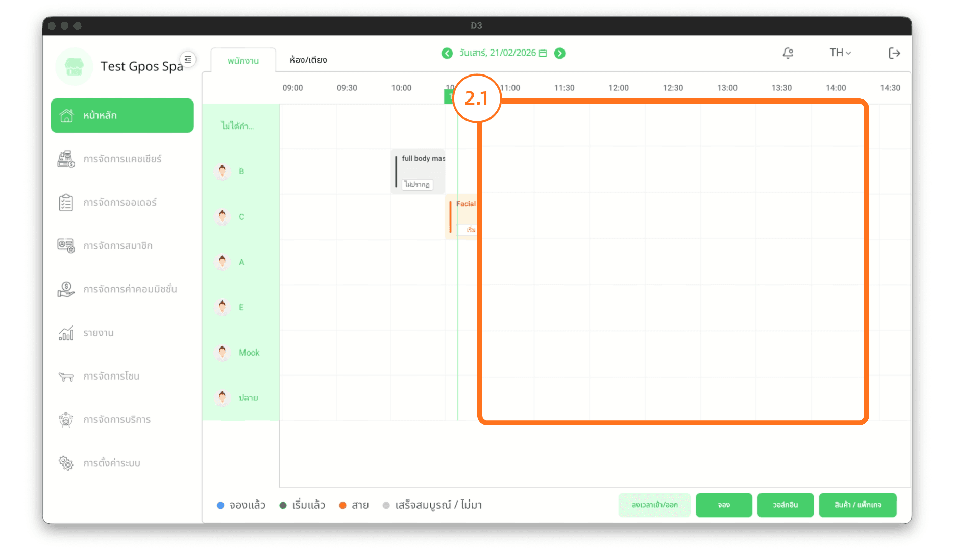The image size is (980, 551).
Task: Open the cashier management menu (การจัดการแคชเชียร์)
Action: coord(122,159)
